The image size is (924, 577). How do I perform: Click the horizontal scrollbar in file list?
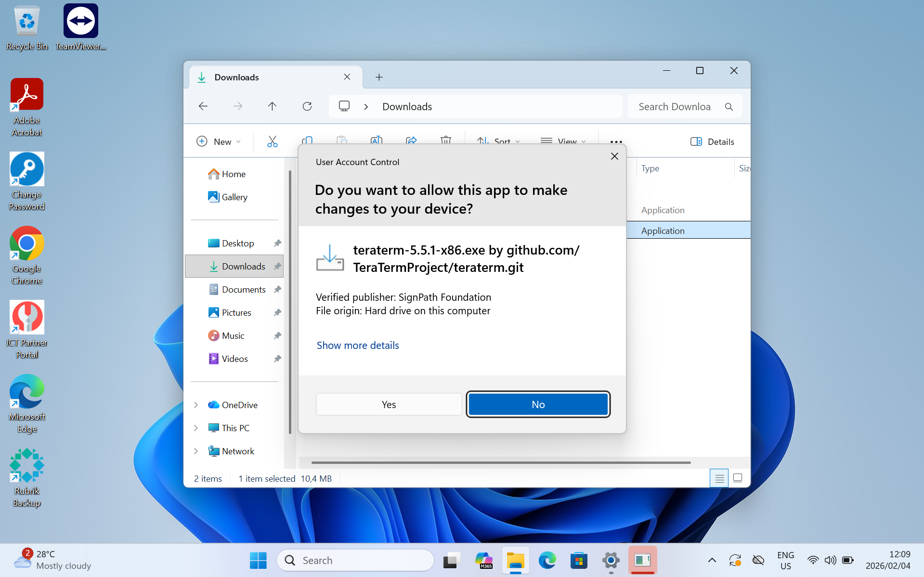501,462
